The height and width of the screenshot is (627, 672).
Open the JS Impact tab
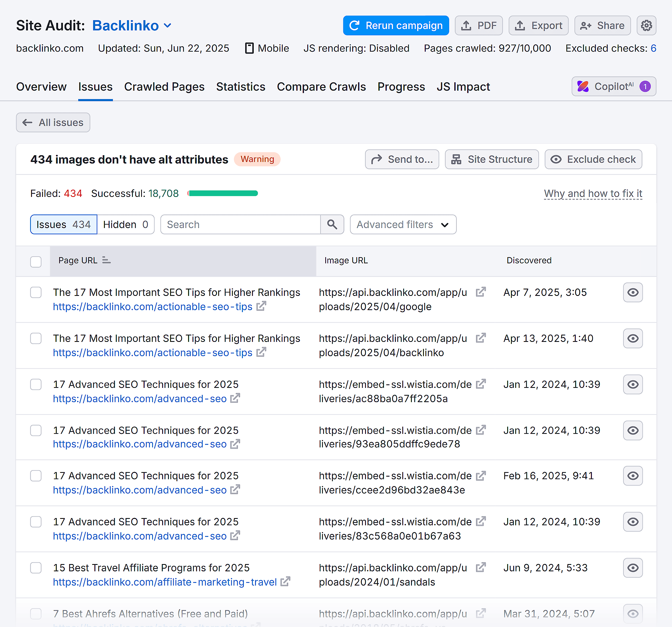point(463,87)
